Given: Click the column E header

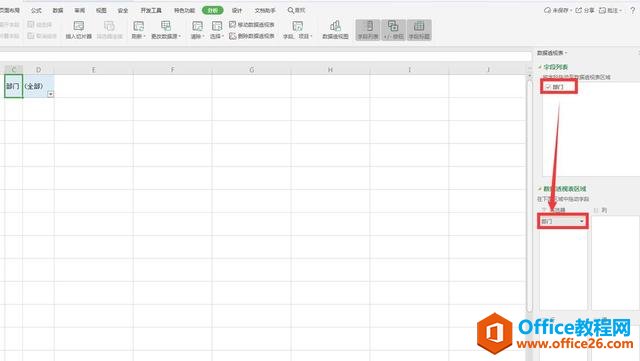Looking at the screenshot, I should (93, 70).
